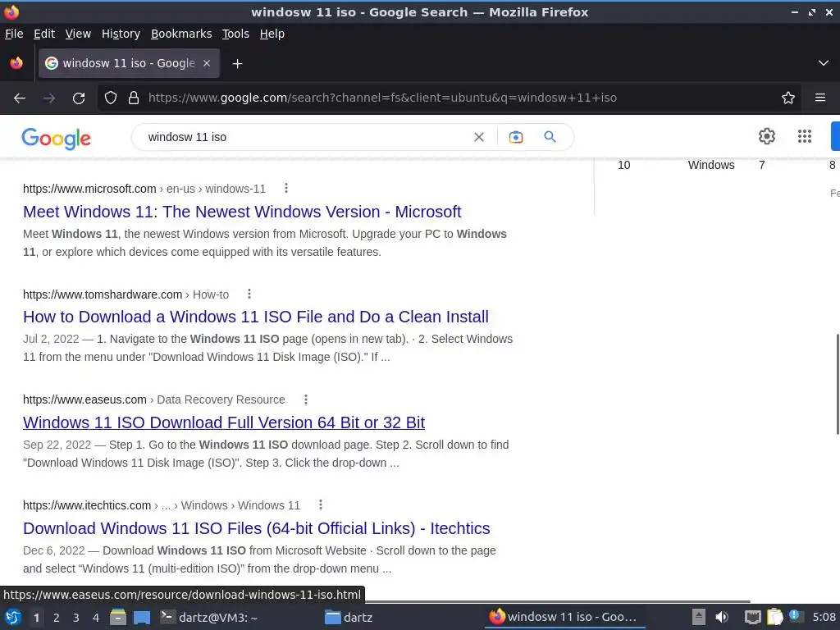Click the easeus.com breadcrumb URL
The height and width of the screenshot is (630, 840).
tap(153, 399)
